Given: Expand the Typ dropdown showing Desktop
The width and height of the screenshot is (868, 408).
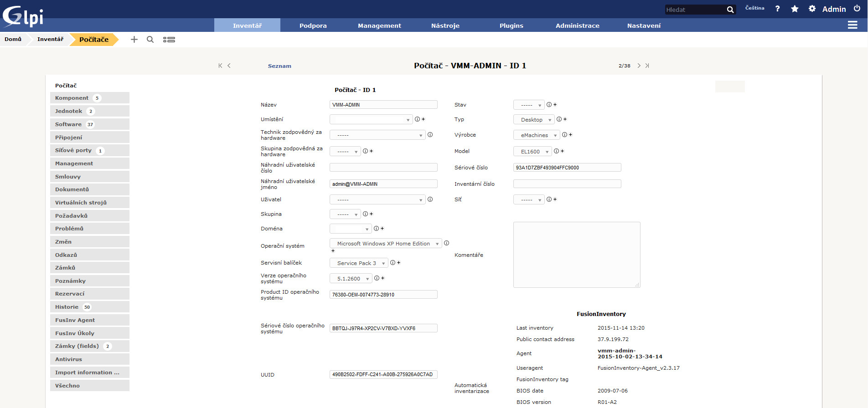Looking at the screenshot, I should coord(534,120).
